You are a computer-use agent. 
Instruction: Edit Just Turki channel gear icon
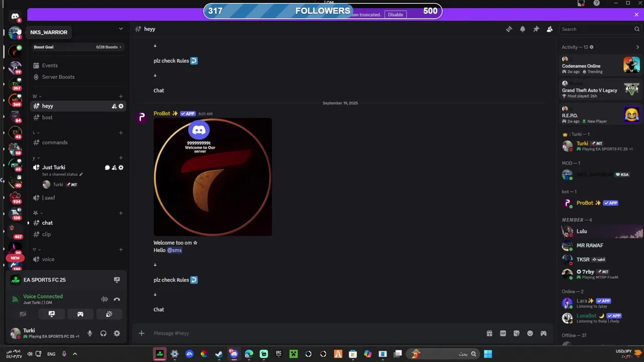121,167
